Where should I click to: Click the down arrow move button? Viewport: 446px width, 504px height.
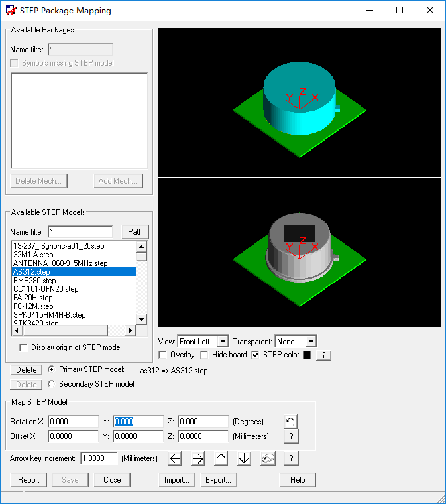(244, 458)
